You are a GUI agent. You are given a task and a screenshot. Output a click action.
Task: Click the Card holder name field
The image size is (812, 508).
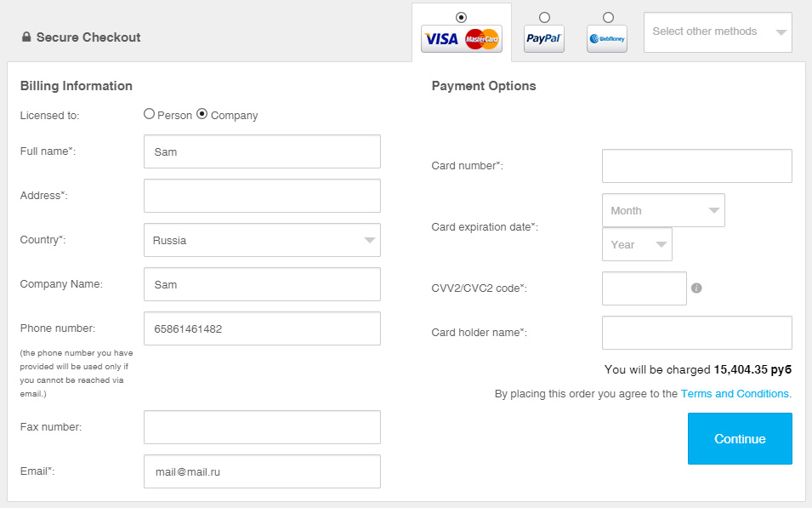tap(696, 333)
